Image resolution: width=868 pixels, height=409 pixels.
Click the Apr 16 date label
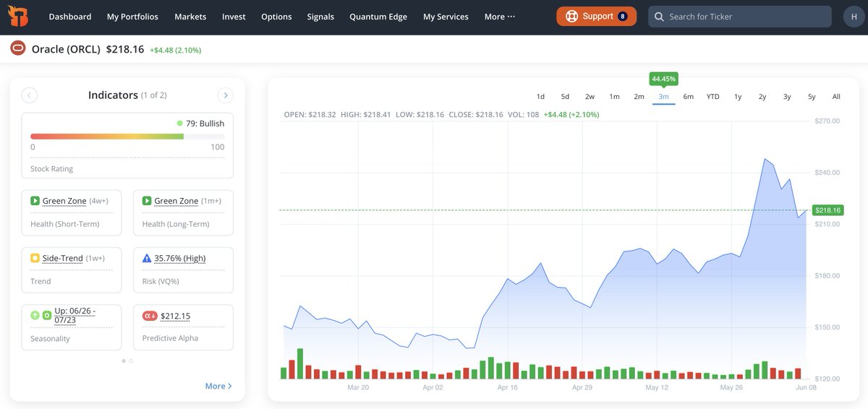508,387
